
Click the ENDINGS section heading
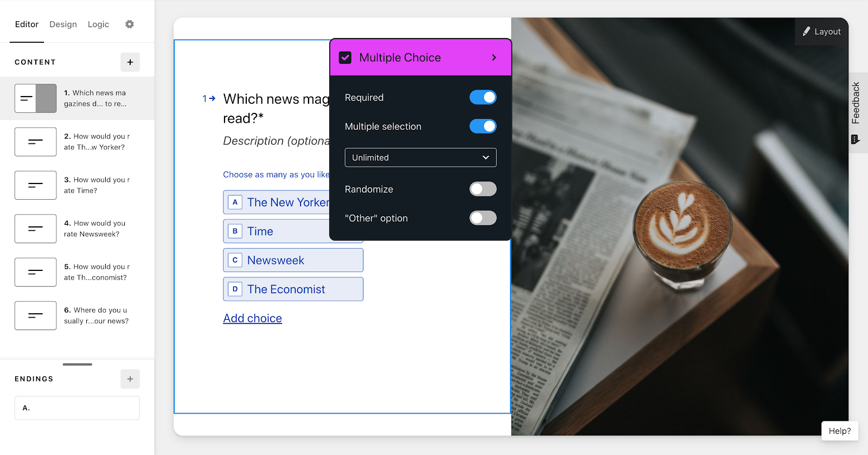34,379
